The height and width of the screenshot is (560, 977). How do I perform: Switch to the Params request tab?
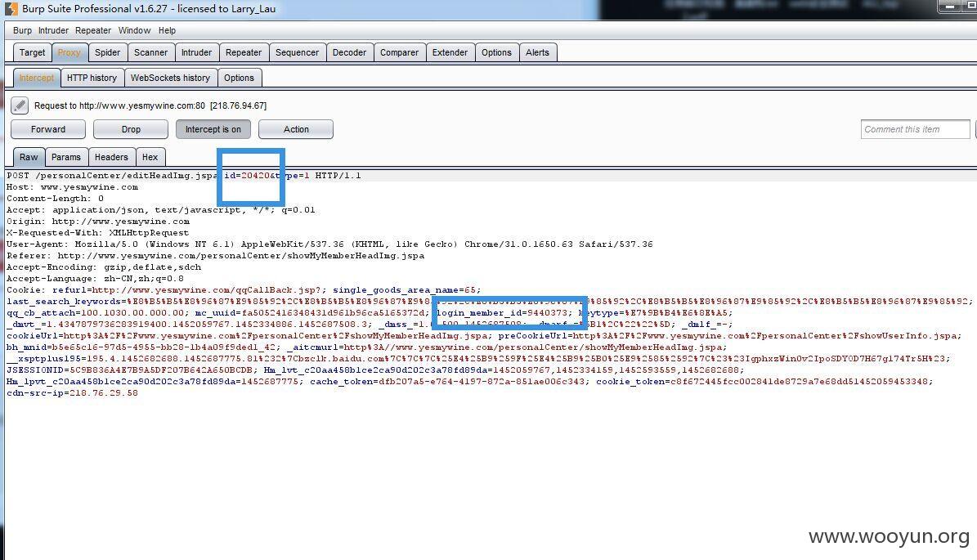(66, 157)
